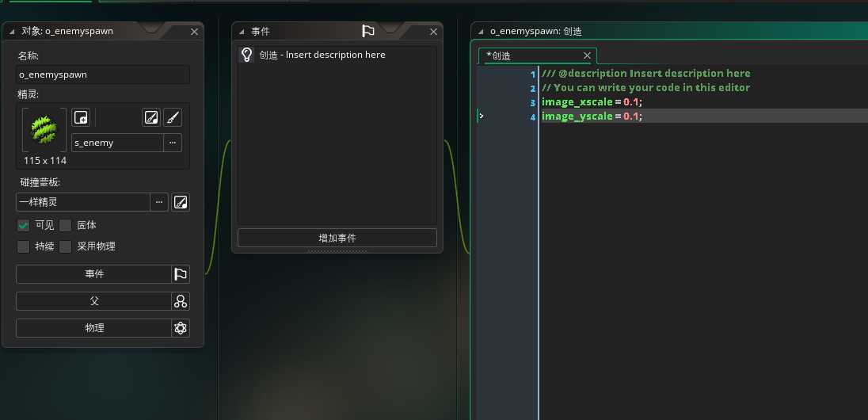Screen dimensions: 868x420
Task: Close the 对象 o_enemyspawn window
Action: click(194, 32)
